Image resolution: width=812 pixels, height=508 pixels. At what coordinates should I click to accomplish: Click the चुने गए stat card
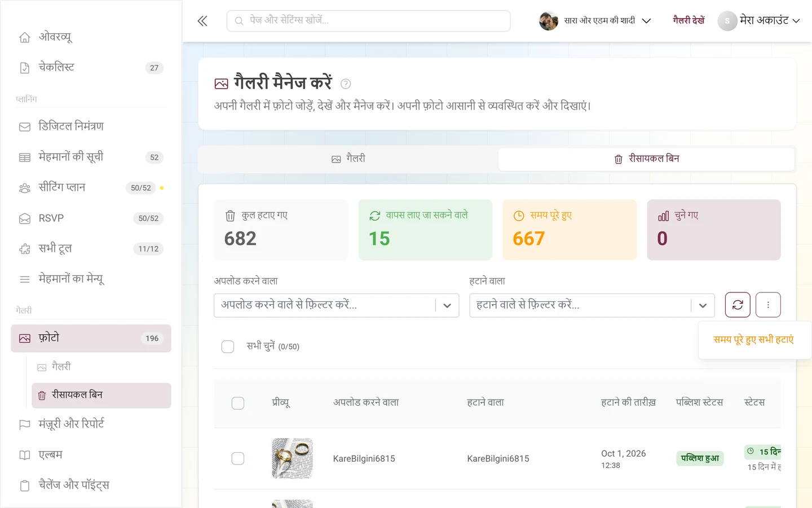tap(714, 230)
